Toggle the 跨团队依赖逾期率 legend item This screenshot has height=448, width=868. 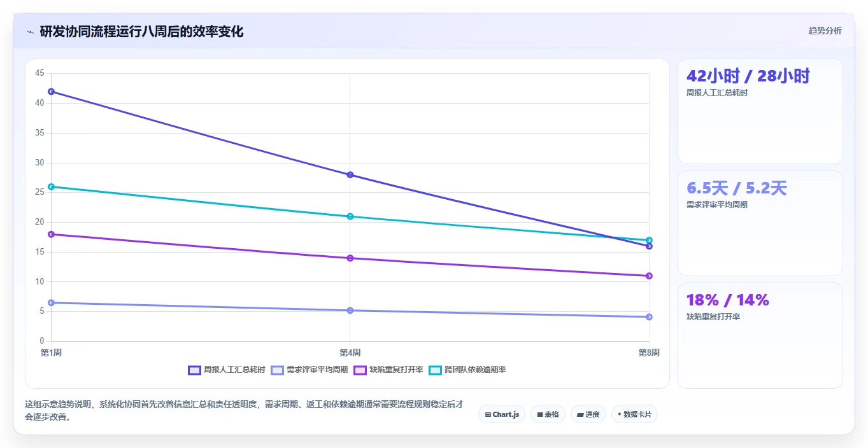pos(467,370)
